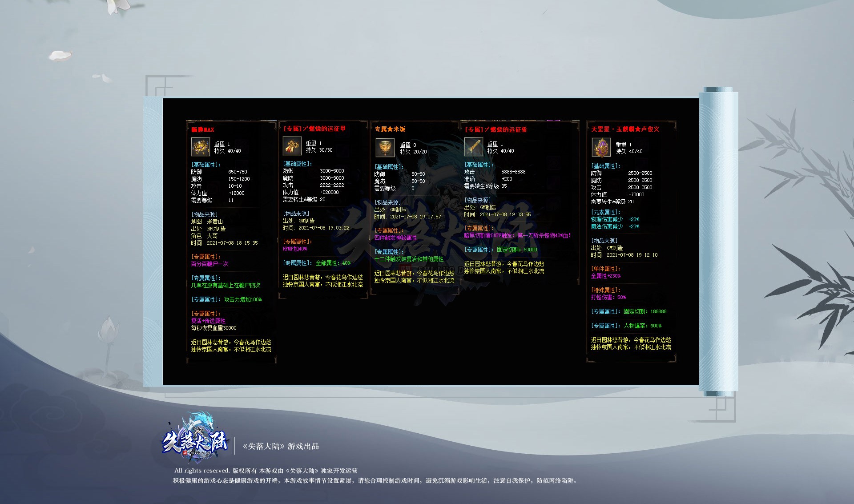Click the 《失落大陆》游戏出品 text
Image resolution: width=854 pixels, height=504 pixels.
281,446
